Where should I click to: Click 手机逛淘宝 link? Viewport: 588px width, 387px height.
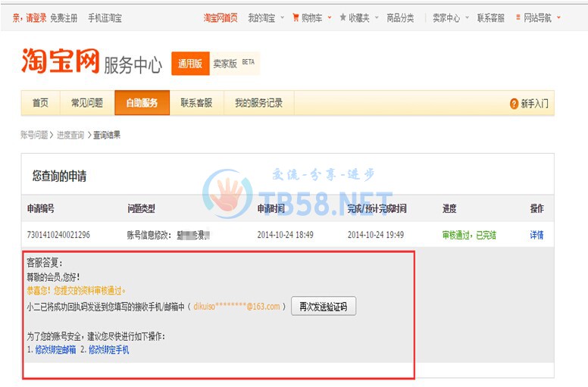tap(105, 17)
